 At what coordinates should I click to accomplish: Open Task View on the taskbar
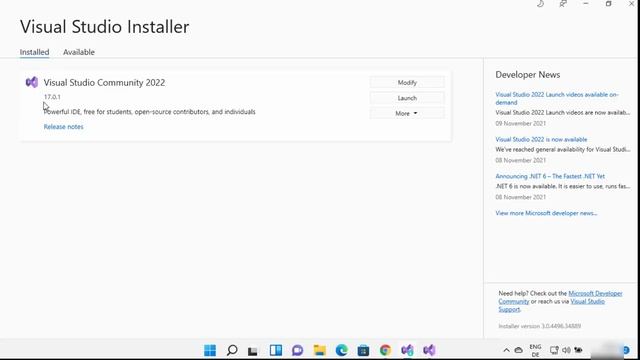[253, 350]
